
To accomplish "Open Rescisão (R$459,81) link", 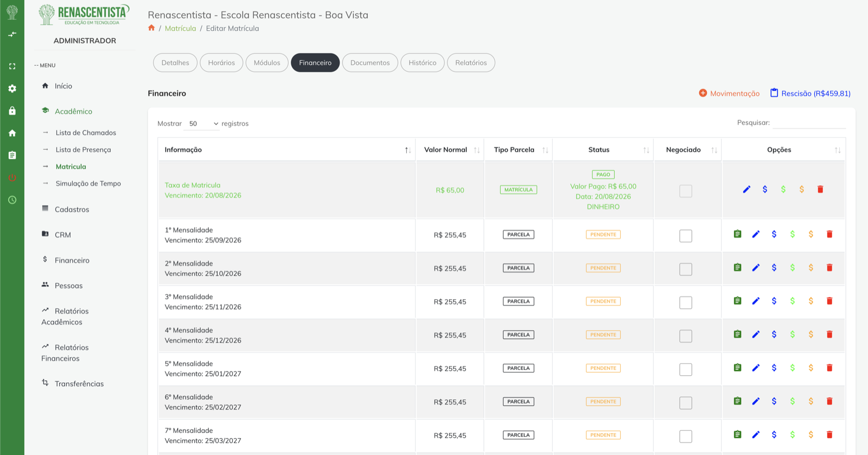I will pyautogui.click(x=810, y=93).
